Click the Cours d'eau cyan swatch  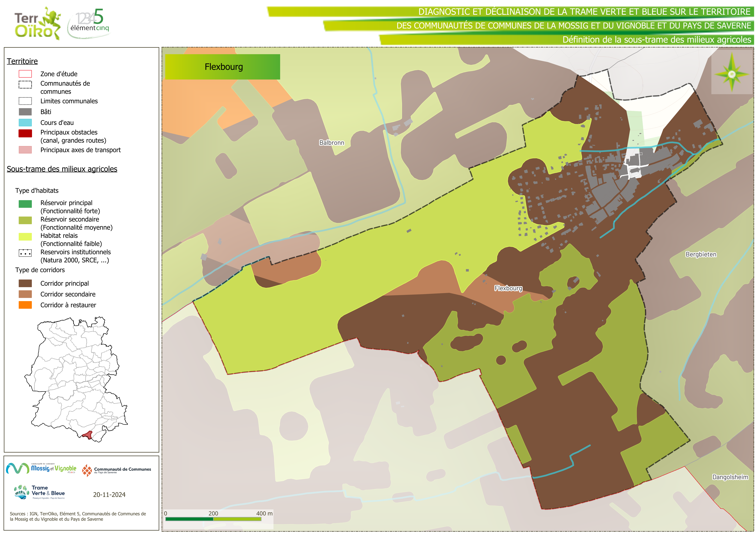[25, 123]
